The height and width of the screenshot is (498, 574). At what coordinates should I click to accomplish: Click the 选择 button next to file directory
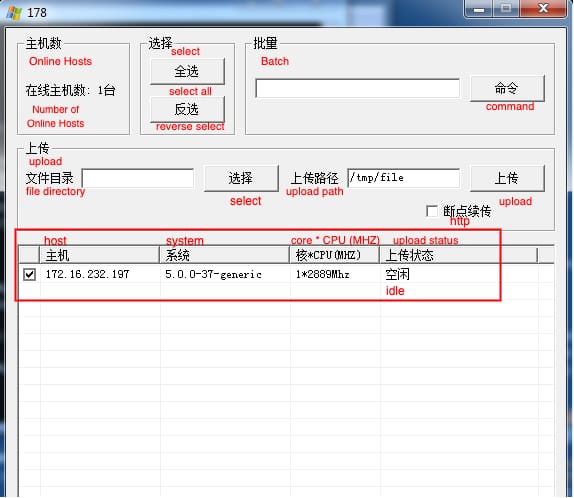click(x=241, y=178)
